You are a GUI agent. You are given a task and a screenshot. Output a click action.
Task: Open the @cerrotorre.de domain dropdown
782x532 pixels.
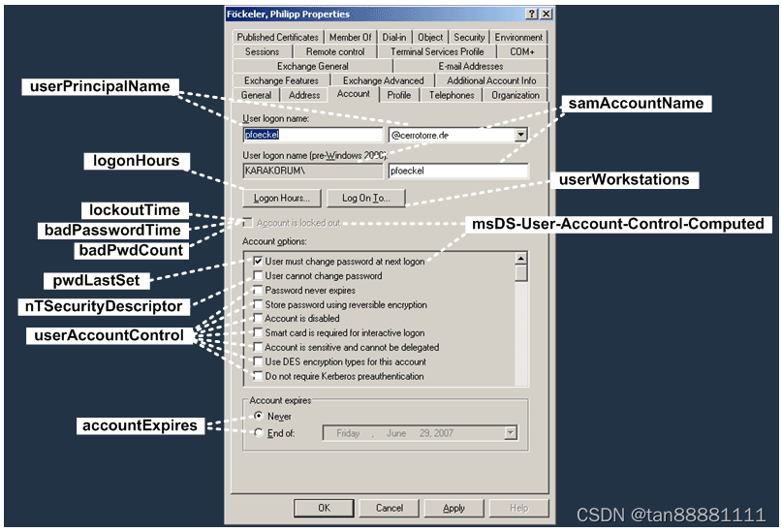tap(520, 135)
